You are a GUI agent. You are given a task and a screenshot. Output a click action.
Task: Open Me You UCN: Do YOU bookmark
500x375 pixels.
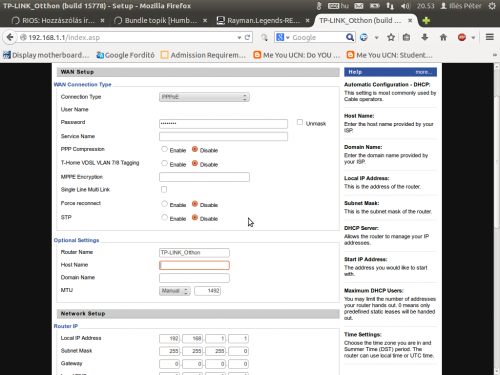[x=297, y=55]
